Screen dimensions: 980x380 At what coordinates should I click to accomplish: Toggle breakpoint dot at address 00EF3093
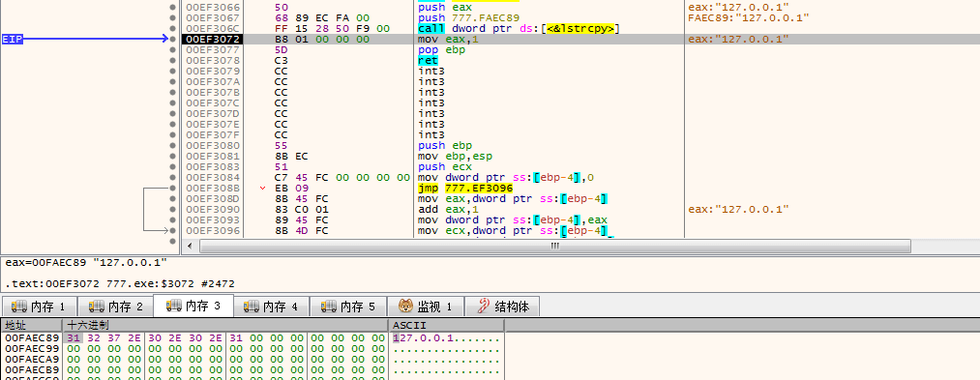pyautogui.click(x=172, y=220)
